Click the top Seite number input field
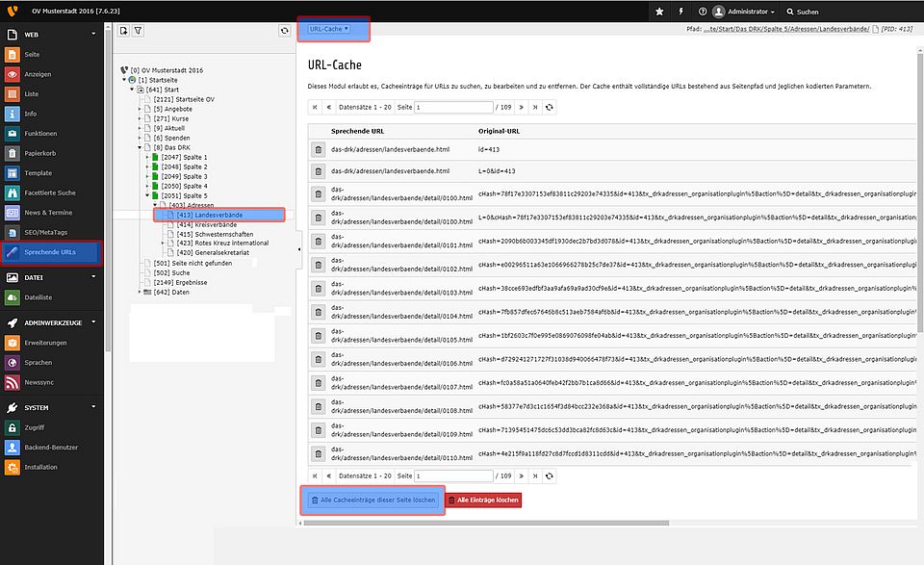This screenshot has height=565, width=924. [x=453, y=108]
